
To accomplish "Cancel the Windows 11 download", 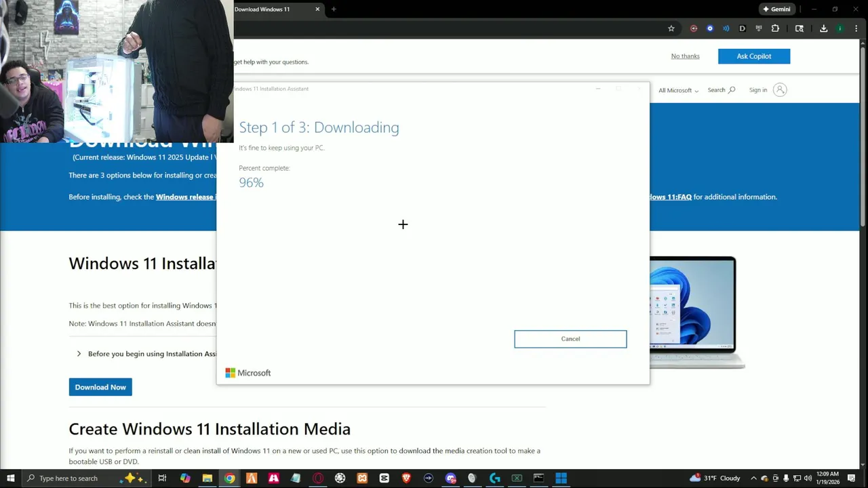I will click(x=570, y=339).
